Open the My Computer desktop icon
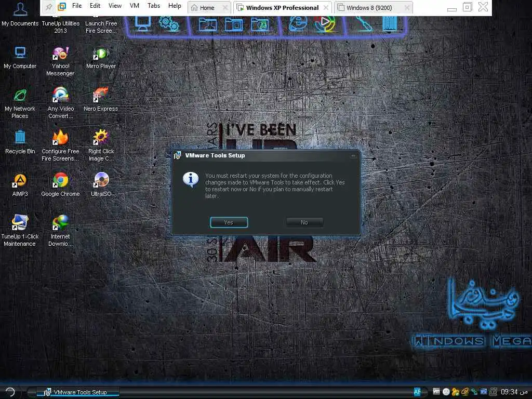The image size is (532, 399). point(20,58)
